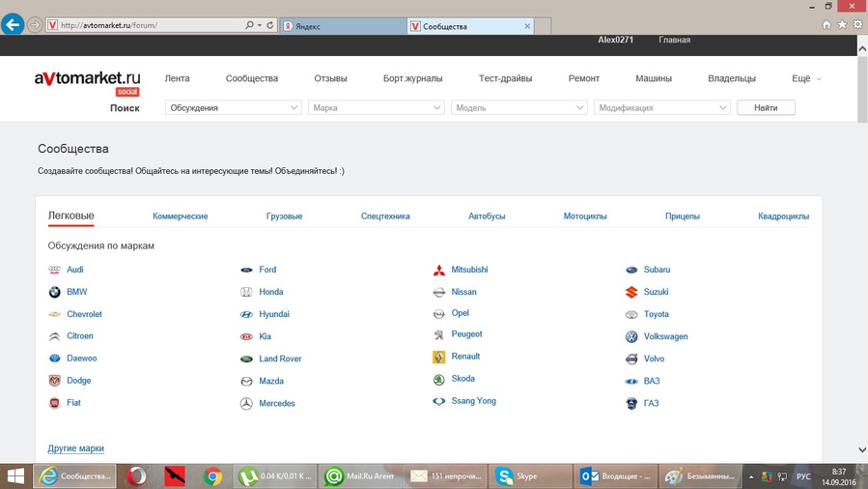
Task: Open the Борт.журналы navigation item
Action: click(x=413, y=78)
